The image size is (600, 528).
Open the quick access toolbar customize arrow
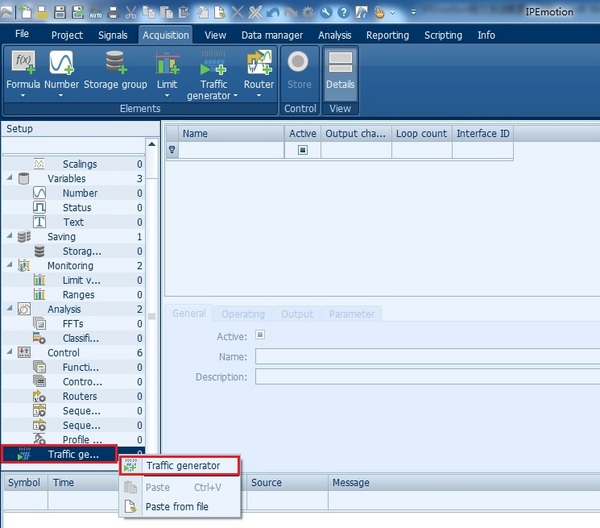pyautogui.click(x=413, y=13)
